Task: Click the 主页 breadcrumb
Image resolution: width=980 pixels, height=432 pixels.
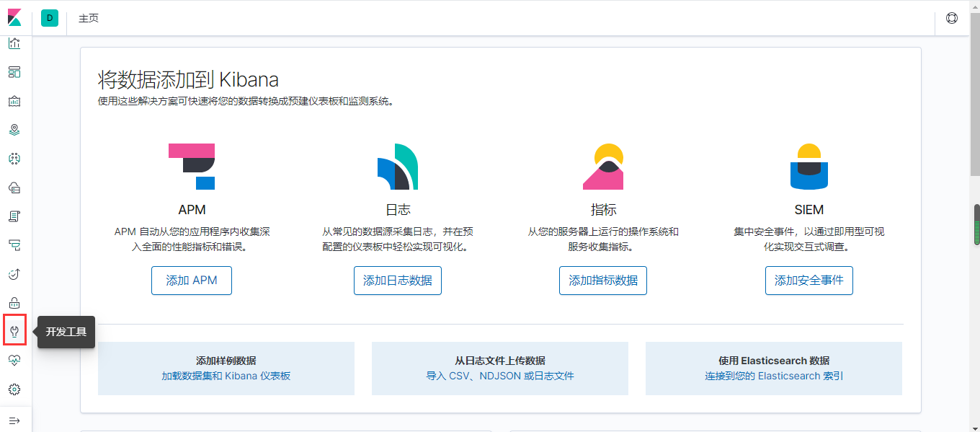Action: tap(89, 18)
